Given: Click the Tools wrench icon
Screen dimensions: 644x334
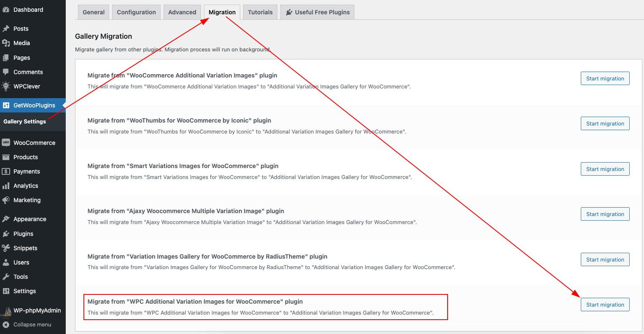Looking at the screenshot, I should pos(6,277).
